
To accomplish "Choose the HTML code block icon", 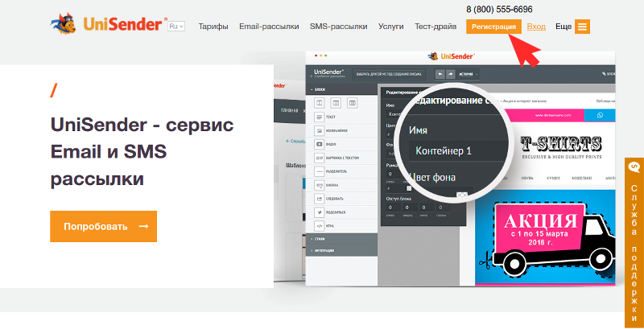I will pyautogui.click(x=319, y=225).
